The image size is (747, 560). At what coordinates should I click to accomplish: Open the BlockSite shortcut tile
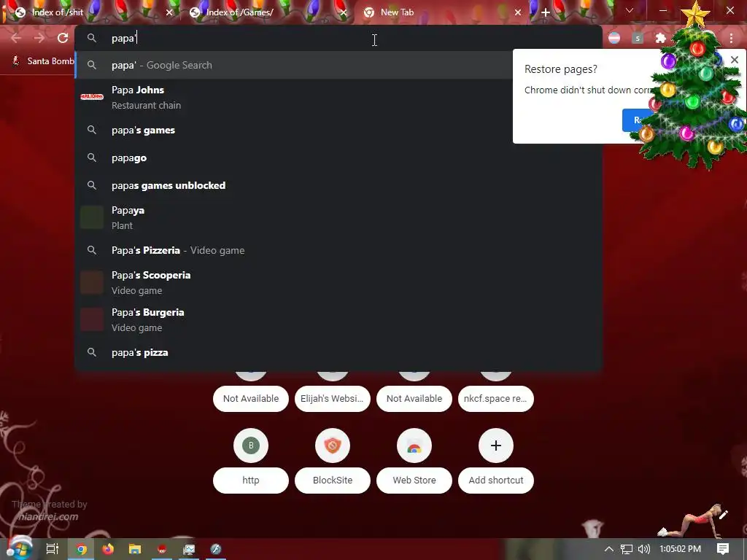pyautogui.click(x=333, y=446)
